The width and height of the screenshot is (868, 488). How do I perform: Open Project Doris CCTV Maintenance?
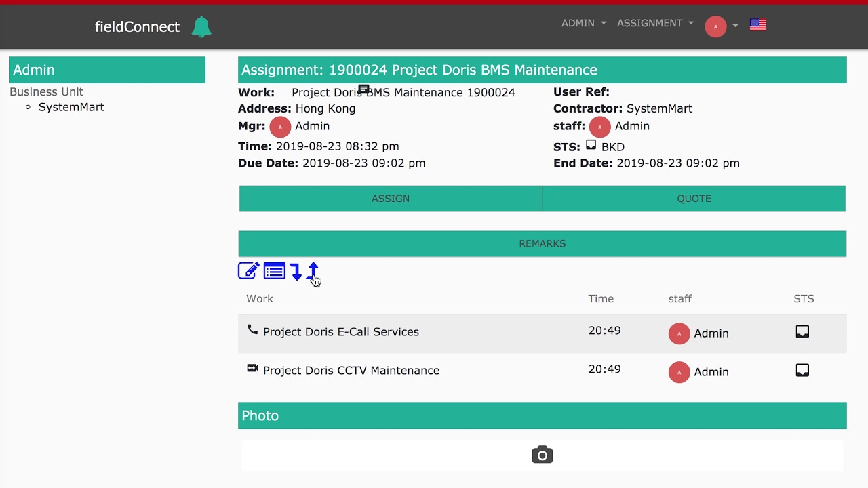tap(351, 371)
